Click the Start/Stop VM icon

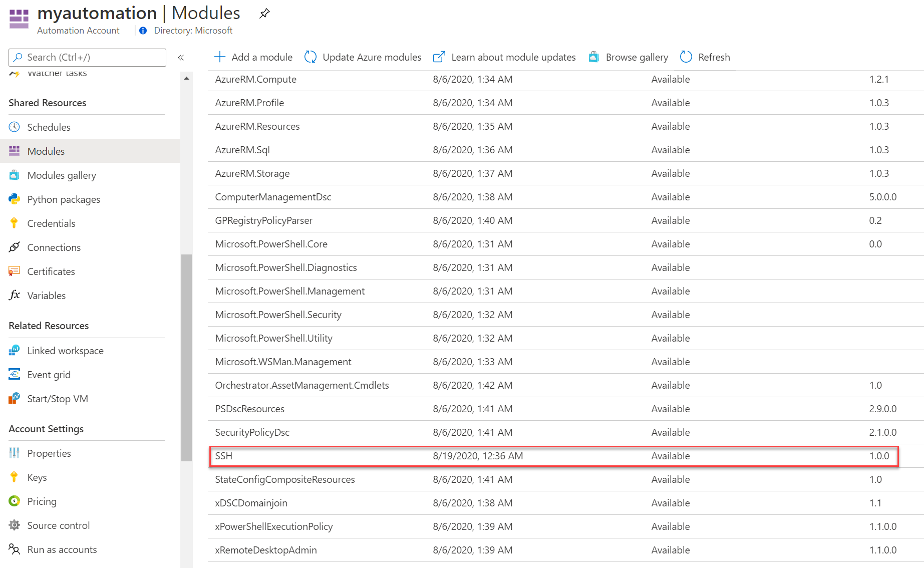15,398
